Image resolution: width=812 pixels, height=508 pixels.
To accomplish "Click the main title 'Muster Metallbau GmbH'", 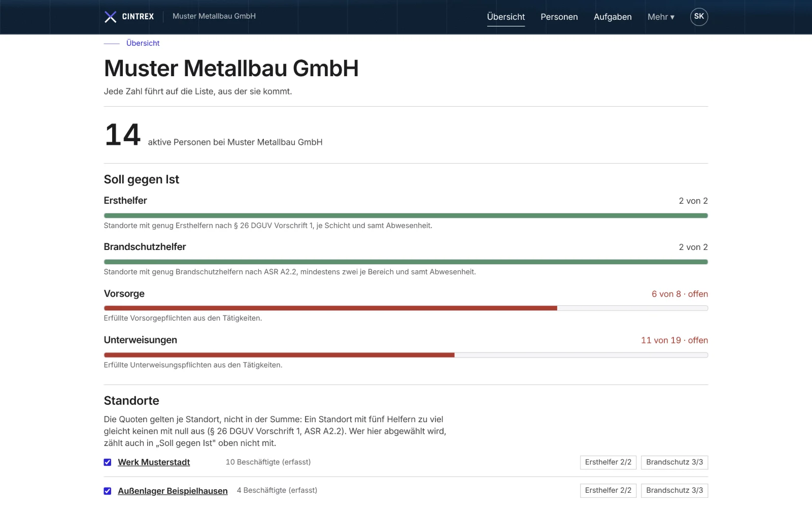I will pyautogui.click(x=231, y=69).
